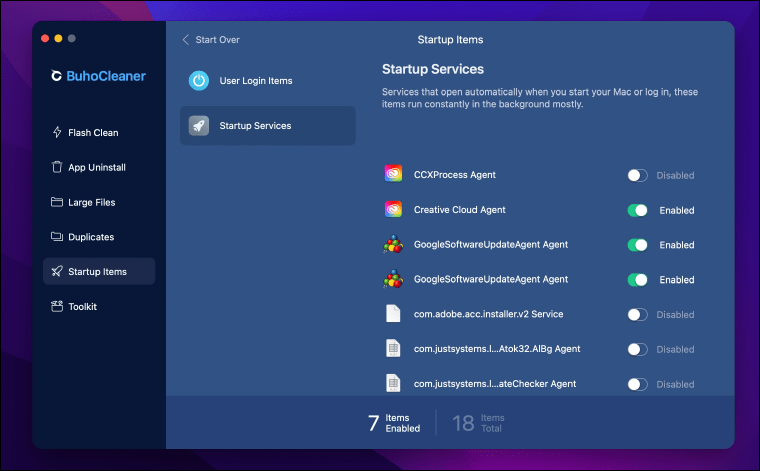760x471 pixels.
Task: Click the App Uninstall trash icon
Action: [x=57, y=167]
